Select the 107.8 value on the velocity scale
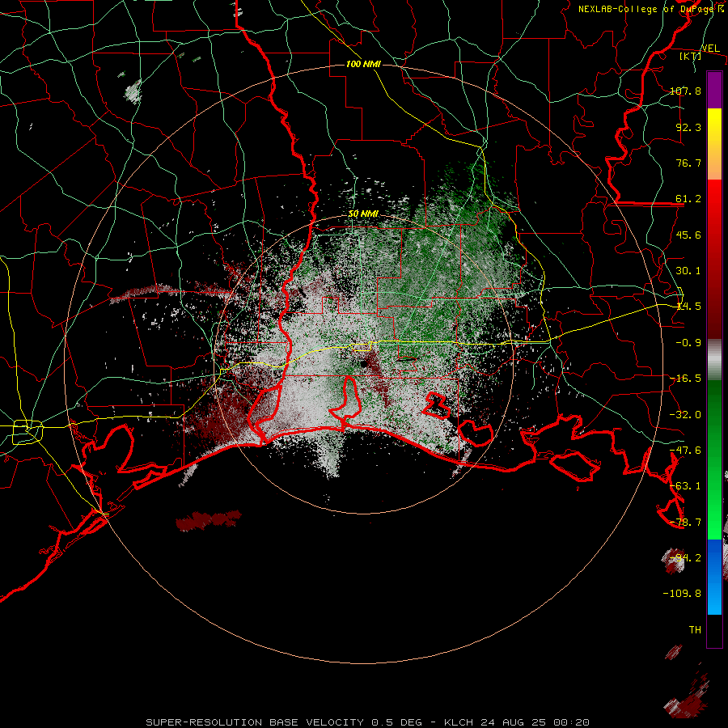 pyautogui.click(x=685, y=91)
